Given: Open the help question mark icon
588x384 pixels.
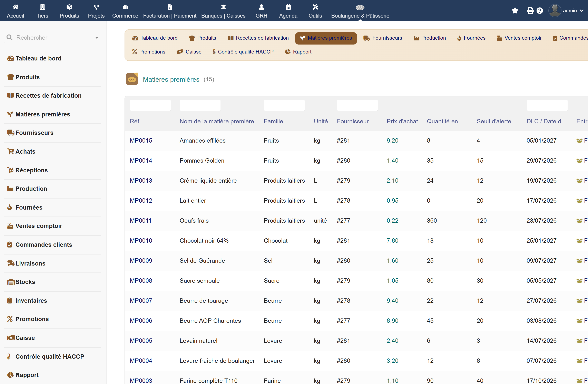Looking at the screenshot, I should point(540,11).
